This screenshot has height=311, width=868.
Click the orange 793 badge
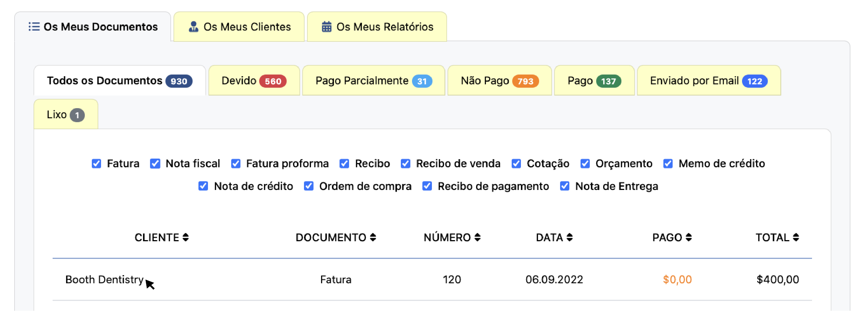[526, 81]
